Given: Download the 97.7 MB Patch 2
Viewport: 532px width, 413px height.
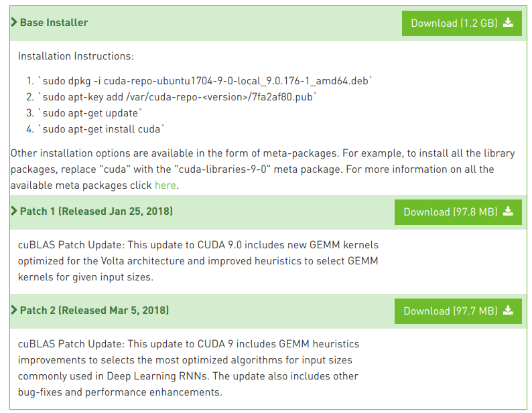Looking at the screenshot, I should pyautogui.click(x=450, y=311).
